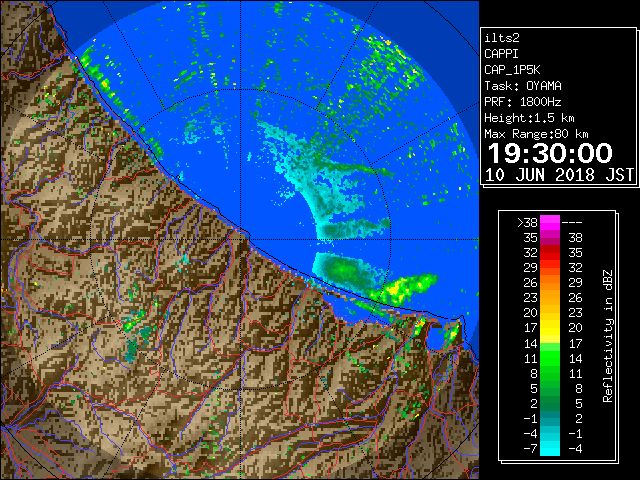Pick the red 32 to 35 swatch
The height and width of the screenshot is (480, 640).
click(550, 253)
